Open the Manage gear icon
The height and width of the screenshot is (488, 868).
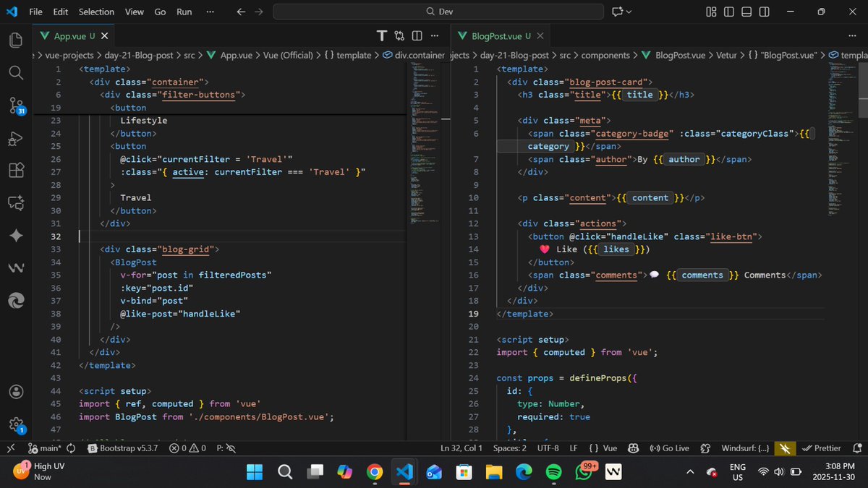pyautogui.click(x=16, y=424)
